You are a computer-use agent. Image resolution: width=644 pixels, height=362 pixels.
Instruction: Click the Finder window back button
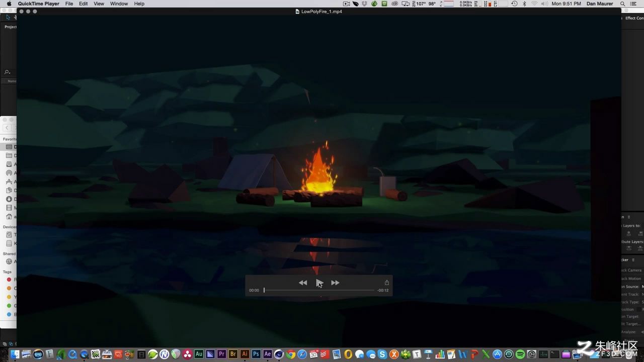point(7,128)
